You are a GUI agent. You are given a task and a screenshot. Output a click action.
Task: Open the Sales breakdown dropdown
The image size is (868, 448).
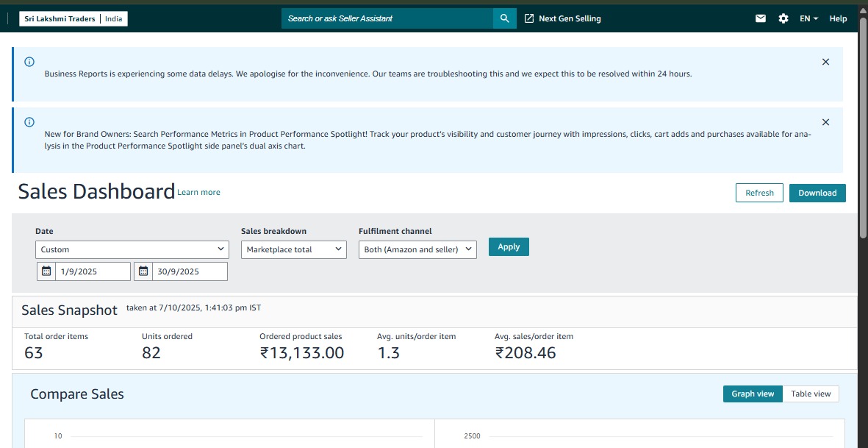[294, 249]
